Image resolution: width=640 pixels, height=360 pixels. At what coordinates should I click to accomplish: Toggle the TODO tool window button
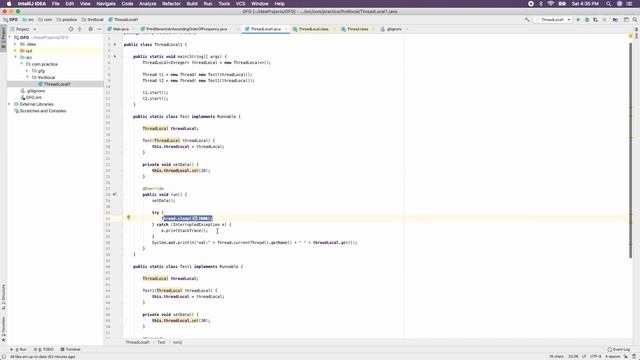tap(44, 349)
